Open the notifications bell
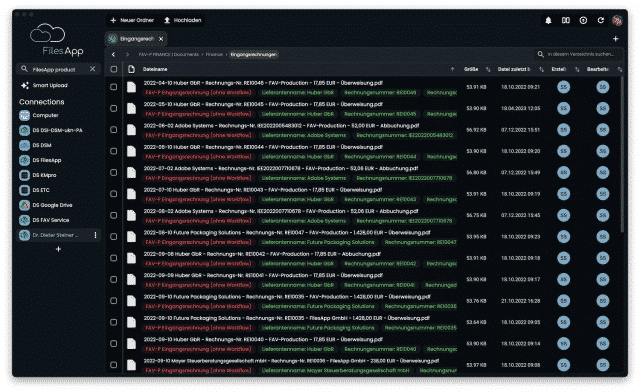640x392 pixels. [548, 20]
